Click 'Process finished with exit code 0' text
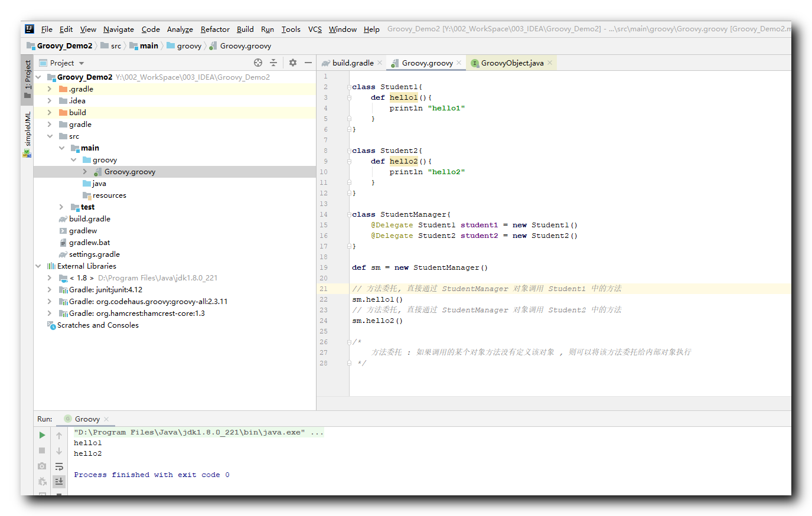The height and width of the screenshot is (516, 812). 152,475
